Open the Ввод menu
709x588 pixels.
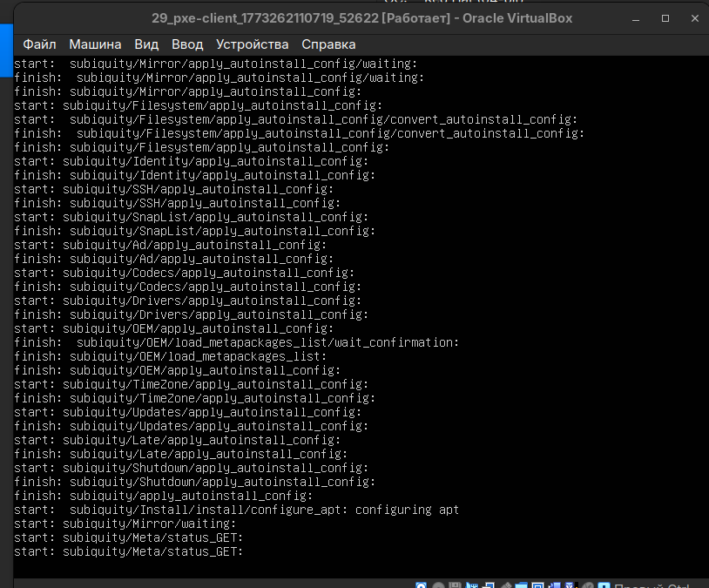187,44
